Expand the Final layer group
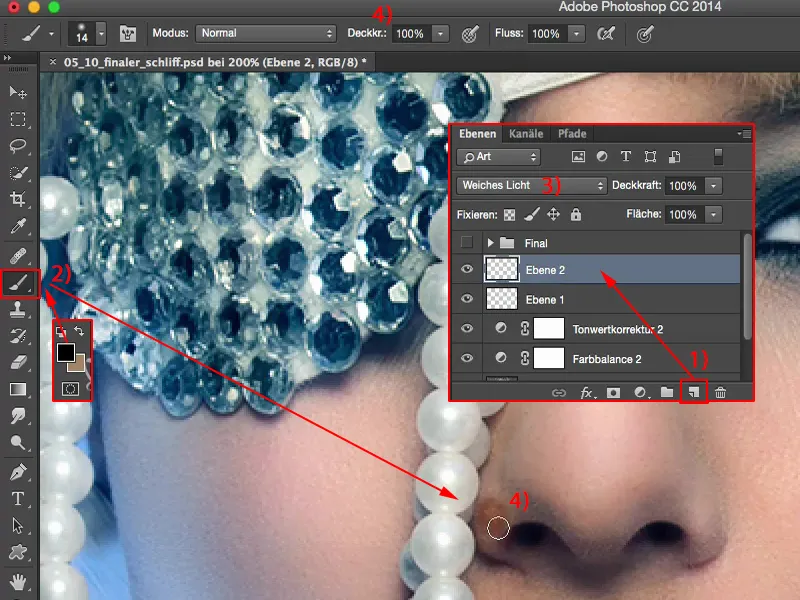Viewport: 800px width, 600px height. pos(490,243)
